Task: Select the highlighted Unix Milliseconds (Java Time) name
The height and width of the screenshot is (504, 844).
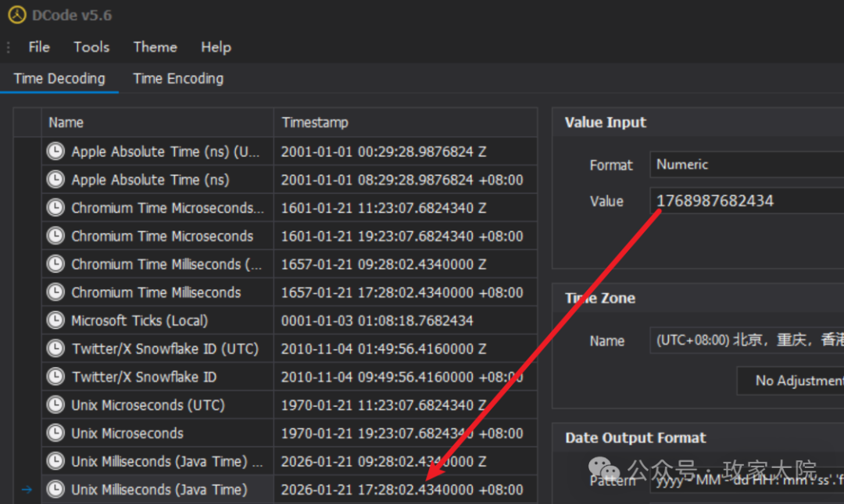Action: tap(159, 490)
